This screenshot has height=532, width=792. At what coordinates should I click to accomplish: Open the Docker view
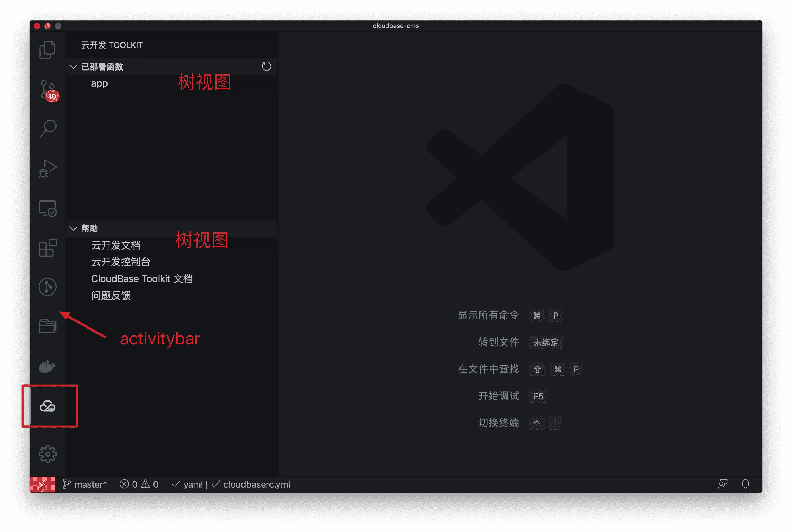[x=48, y=366]
